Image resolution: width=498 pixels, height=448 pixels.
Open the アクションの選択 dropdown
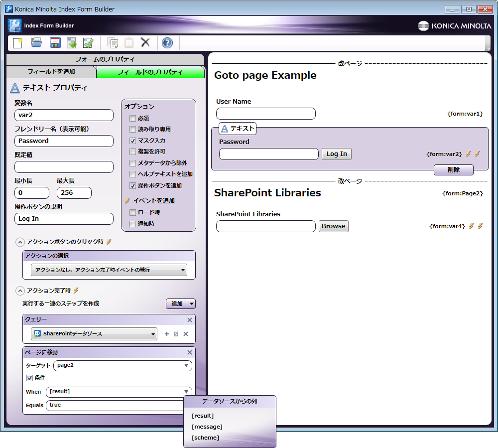[109, 270]
